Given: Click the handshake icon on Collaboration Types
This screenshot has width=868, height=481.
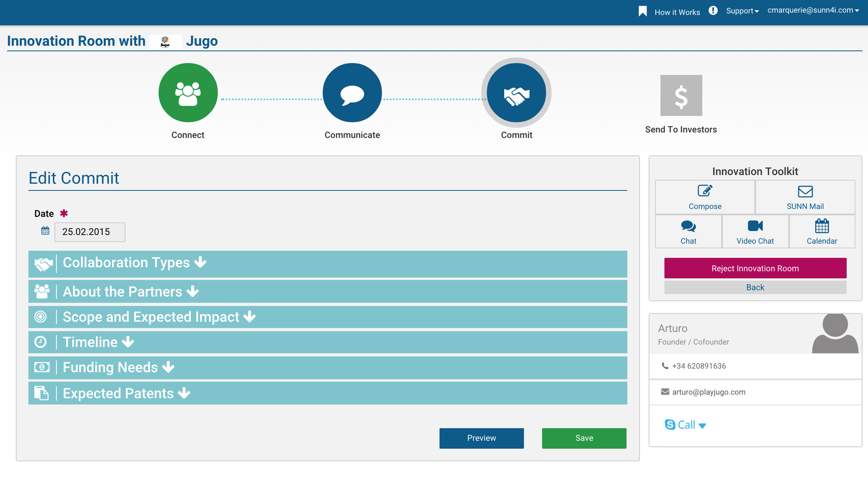Looking at the screenshot, I should (43, 264).
